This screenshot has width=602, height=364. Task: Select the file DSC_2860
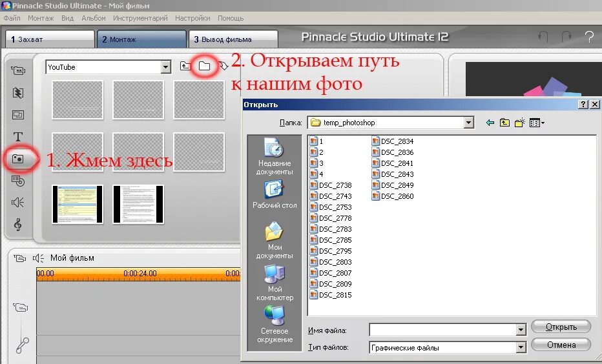(393, 196)
